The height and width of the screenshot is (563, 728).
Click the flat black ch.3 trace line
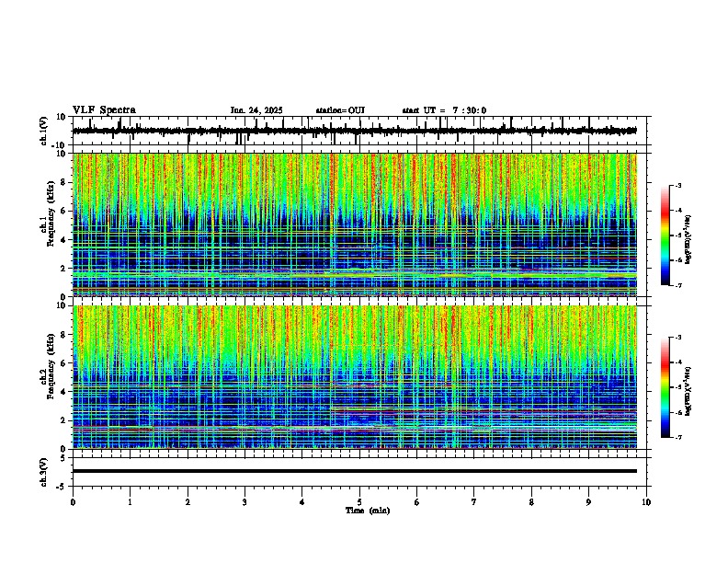(x=355, y=471)
